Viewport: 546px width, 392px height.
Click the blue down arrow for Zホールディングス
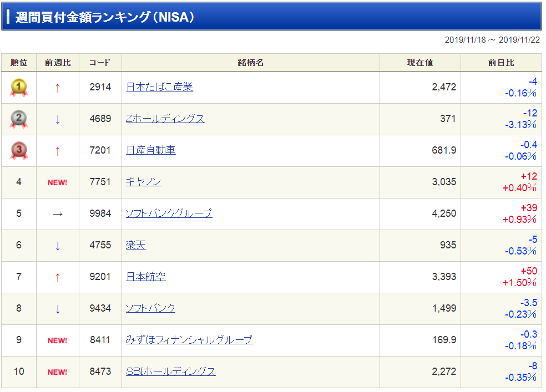coord(58,119)
